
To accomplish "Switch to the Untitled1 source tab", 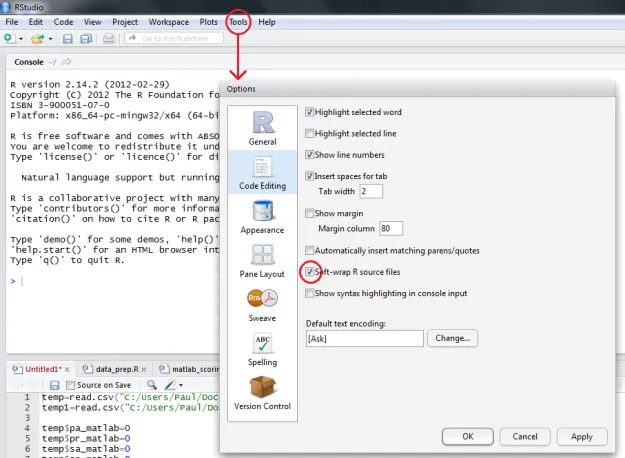I will click(x=43, y=369).
